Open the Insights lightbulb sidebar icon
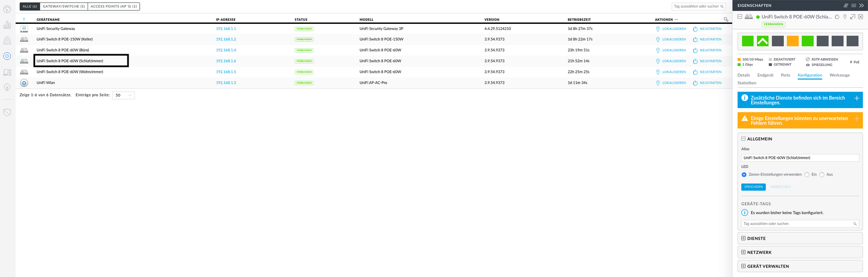The image size is (868, 277). tap(7, 87)
